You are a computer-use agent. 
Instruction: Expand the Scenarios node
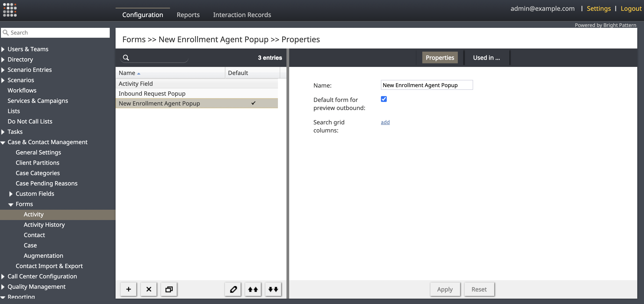pos(3,80)
